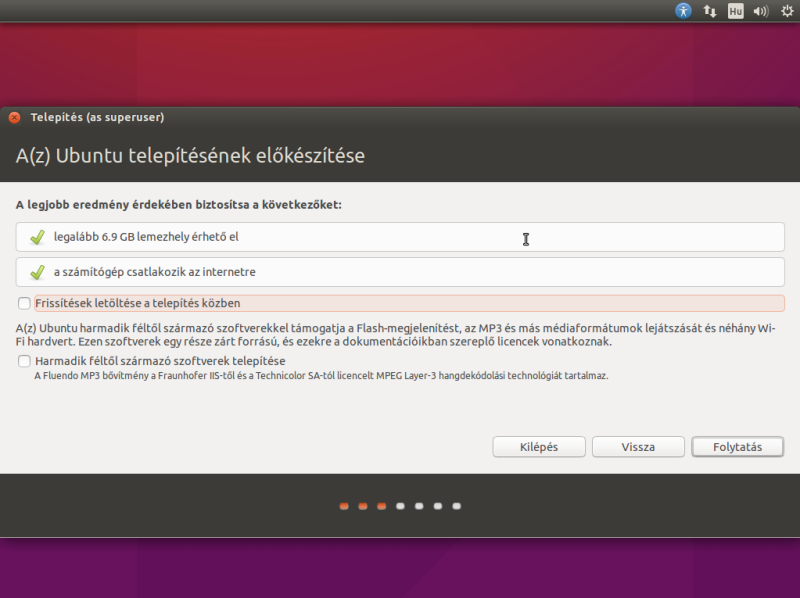Click the internet connection green checkmark icon

37,272
